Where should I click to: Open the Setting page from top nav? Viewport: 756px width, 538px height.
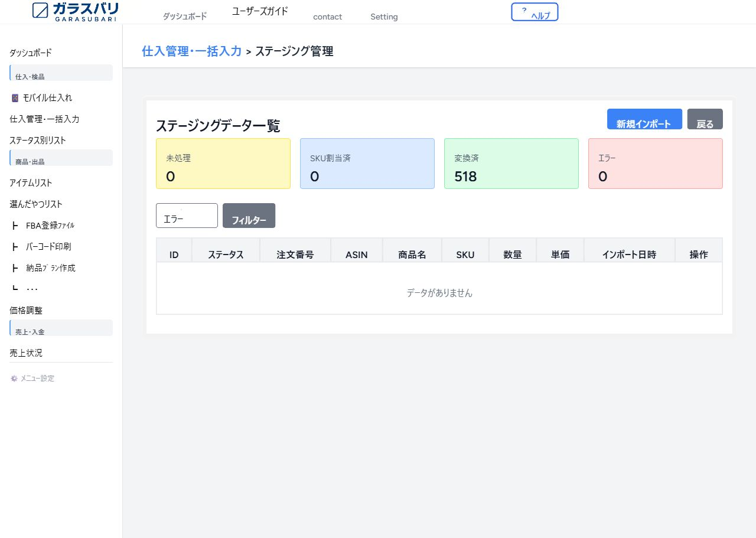tap(383, 17)
